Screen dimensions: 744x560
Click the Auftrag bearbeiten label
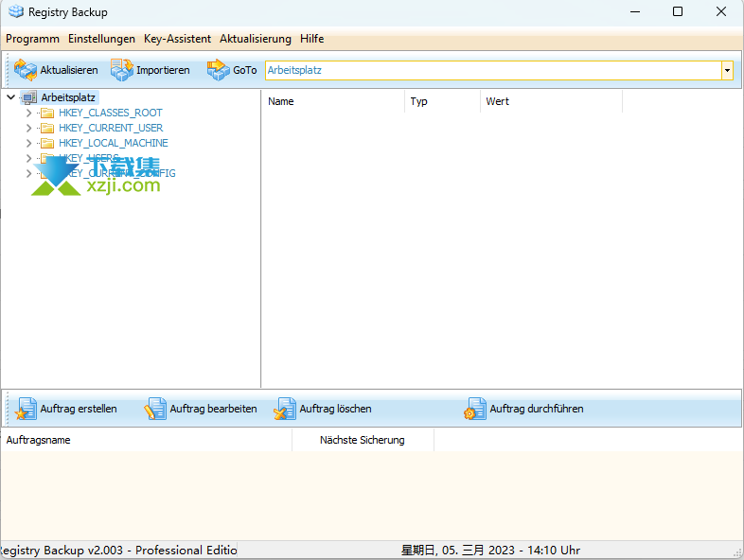tap(213, 409)
